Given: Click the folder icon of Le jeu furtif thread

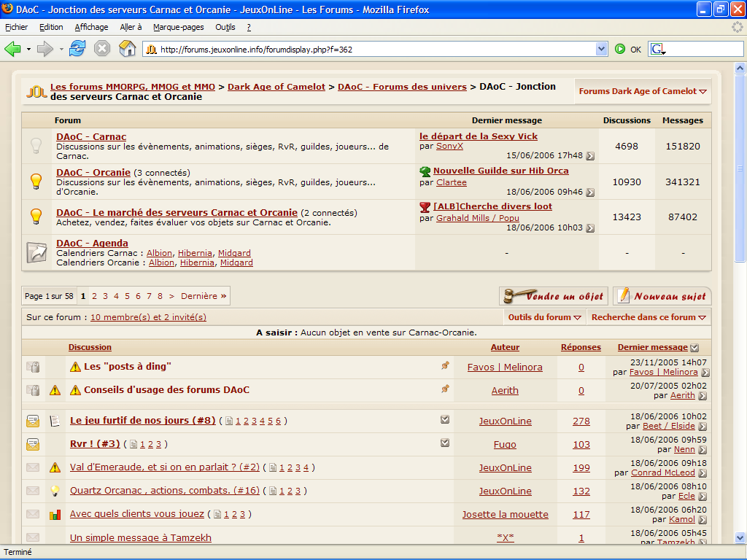Looking at the screenshot, I should point(33,421).
